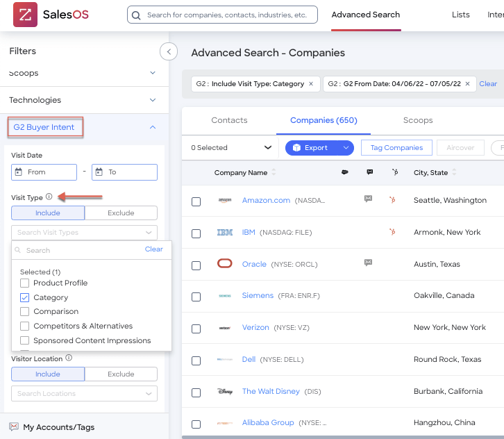Click the tagged accounts column header icon
Screen dimensions: 504x439
369,172
